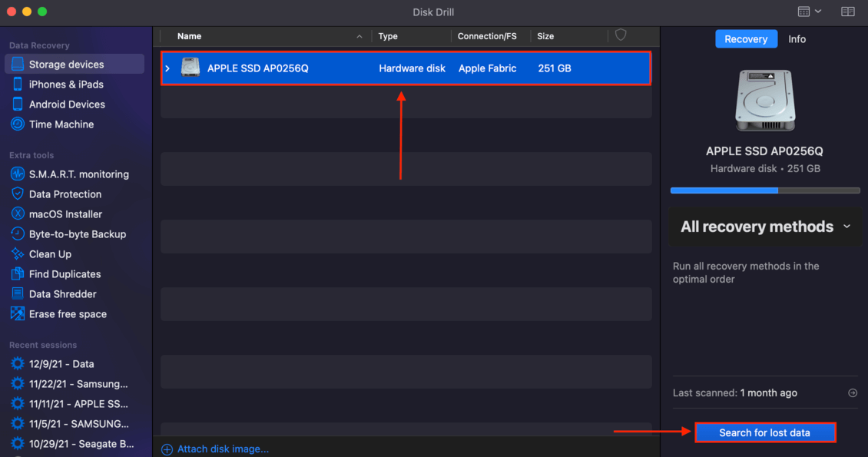Click the Android Devices icon
The height and width of the screenshot is (457, 868).
tap(18, 104)
